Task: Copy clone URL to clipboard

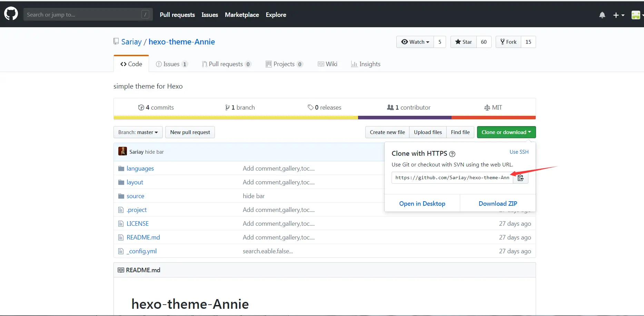Action: (x=520, y=178)
